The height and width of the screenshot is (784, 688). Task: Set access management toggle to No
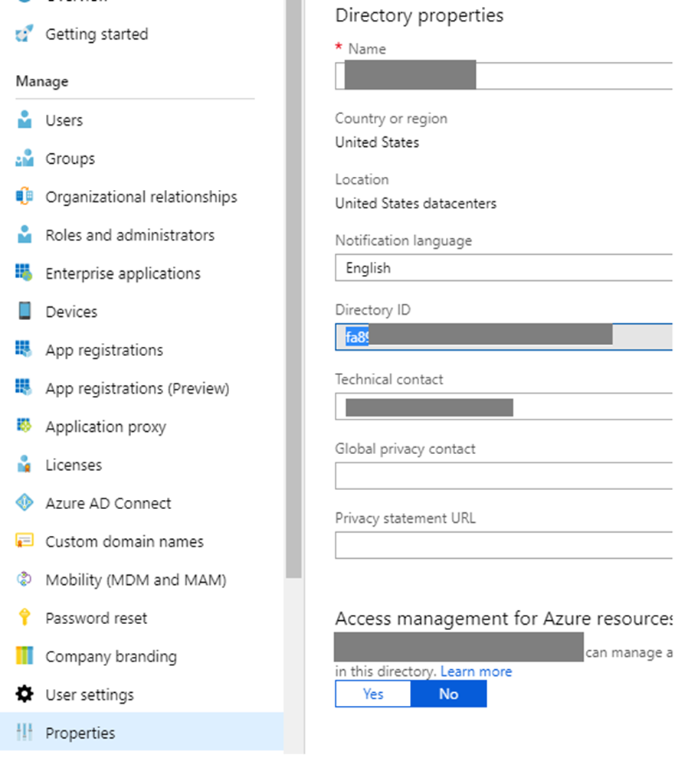[x=449, y=694]
